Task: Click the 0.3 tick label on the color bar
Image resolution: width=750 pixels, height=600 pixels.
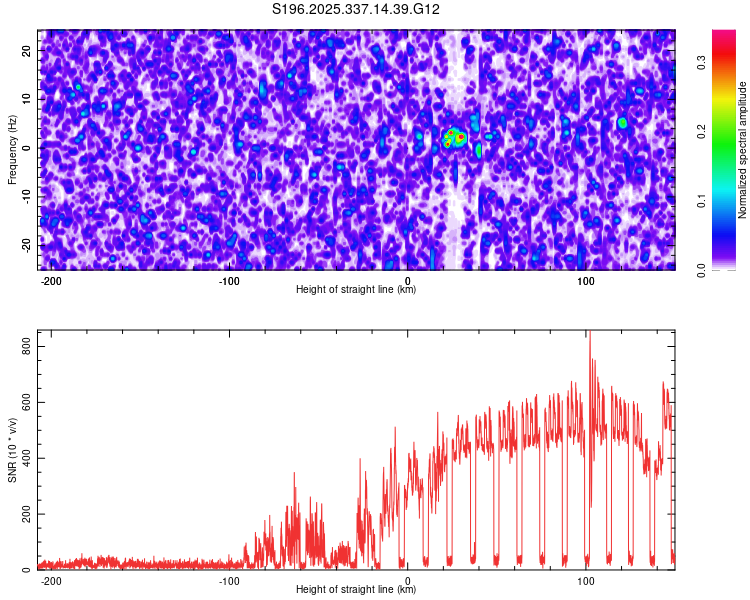Action: [x=703, y=62]
